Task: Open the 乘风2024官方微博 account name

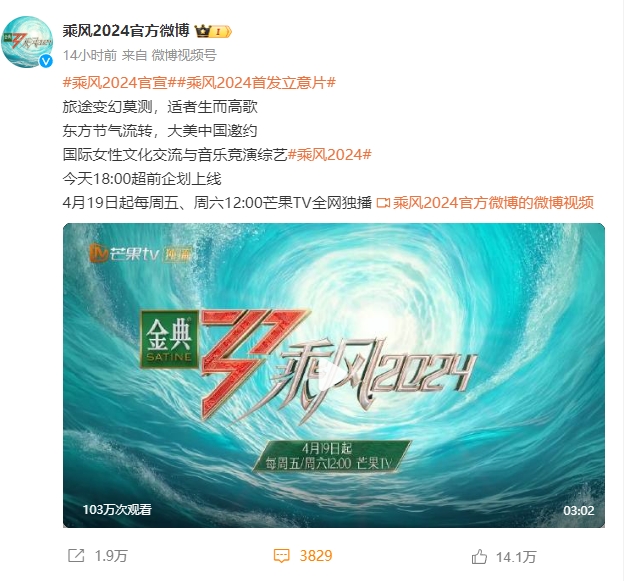Action: coord(126,31)
